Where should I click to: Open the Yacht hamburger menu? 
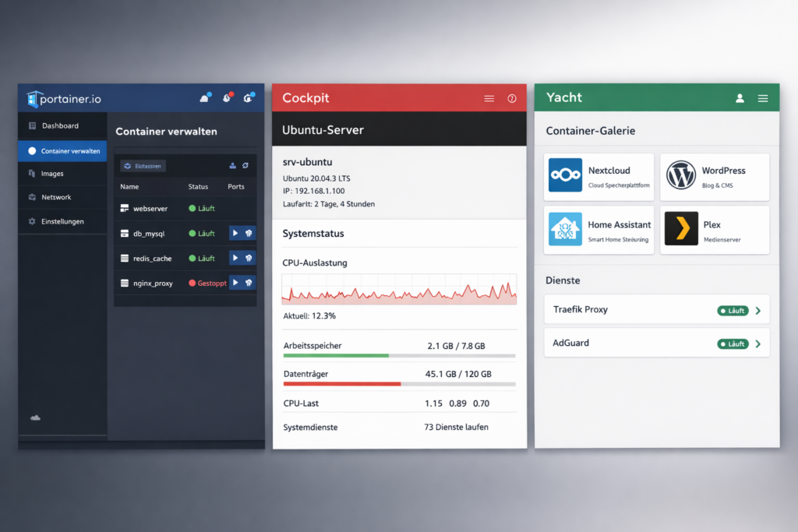coord(763,98)
